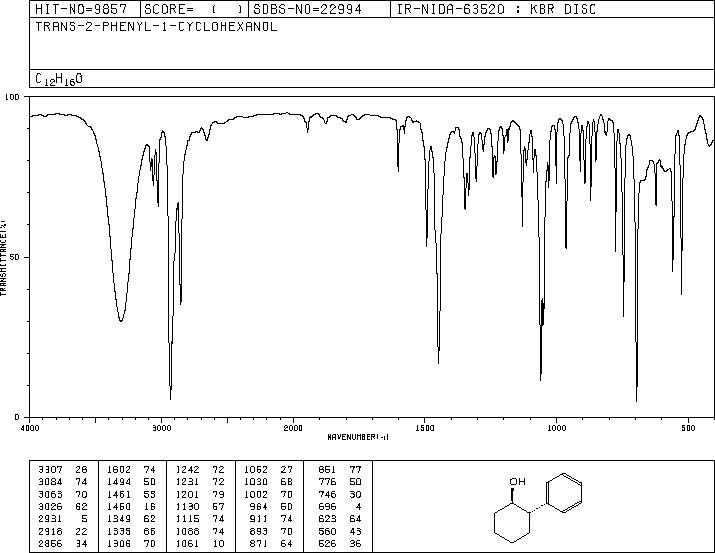Click the 3307 peak table entry
The image size is (715, 553).
point(62,470)
